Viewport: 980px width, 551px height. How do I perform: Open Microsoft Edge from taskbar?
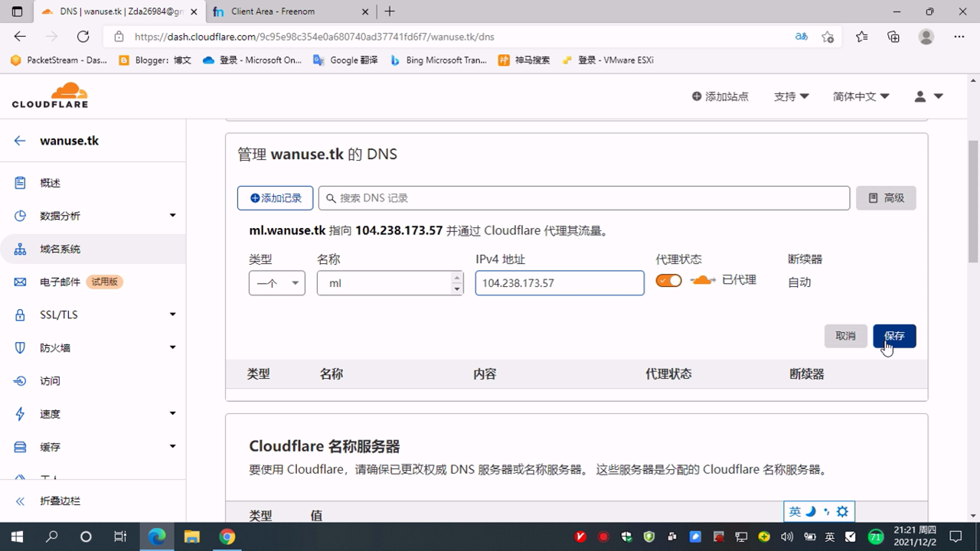157,536
